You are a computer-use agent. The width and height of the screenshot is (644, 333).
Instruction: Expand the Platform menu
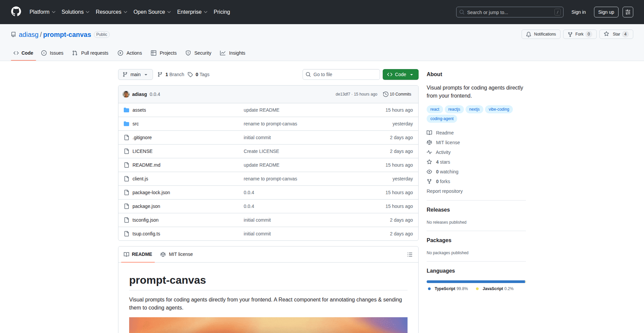pos(42,12)
